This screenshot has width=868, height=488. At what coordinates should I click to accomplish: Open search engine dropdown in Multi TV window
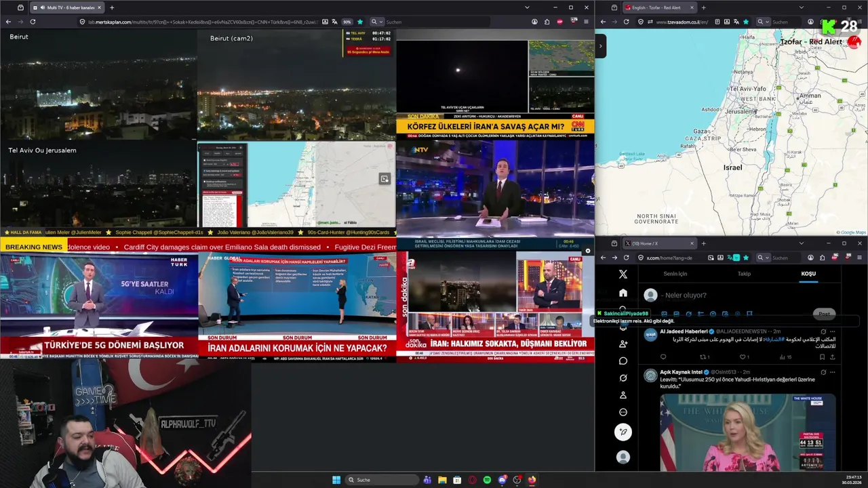click(376, 22)
